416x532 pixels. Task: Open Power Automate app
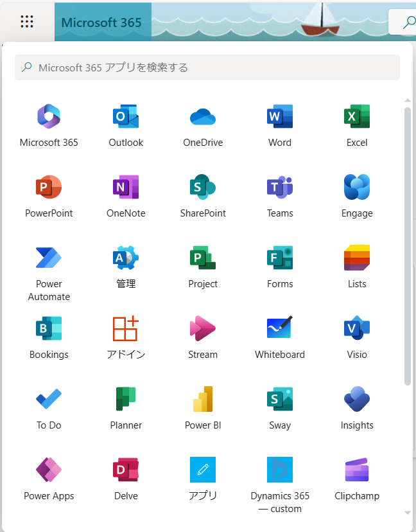click(x=49, y=258)
